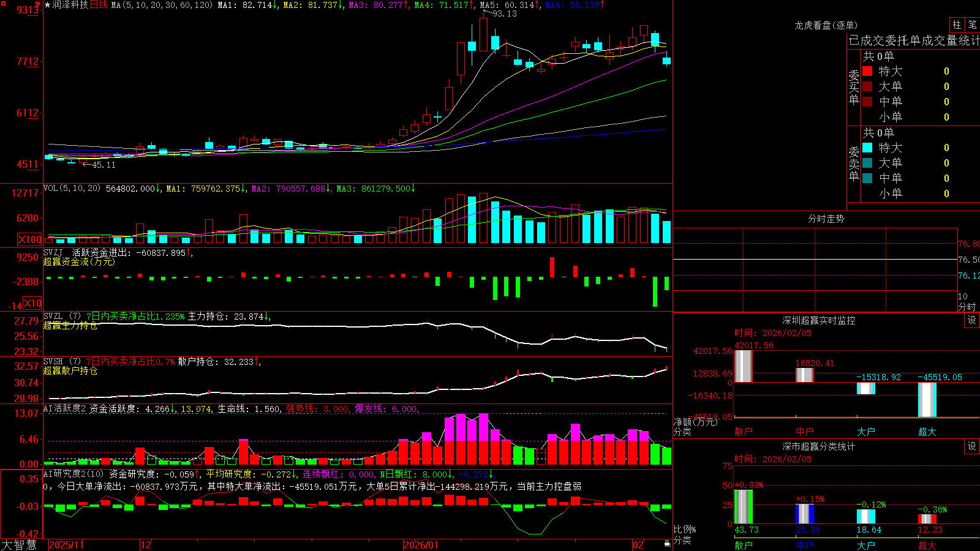Click the AI活跃度2 indicator name
The width and height of the screenshot is (980, 551).
pos(65,408)
